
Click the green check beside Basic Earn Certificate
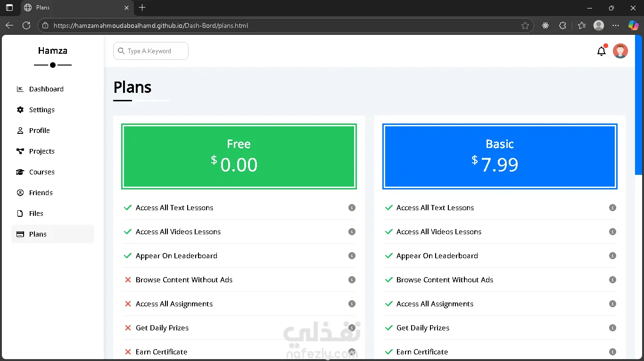coord(388,352)
